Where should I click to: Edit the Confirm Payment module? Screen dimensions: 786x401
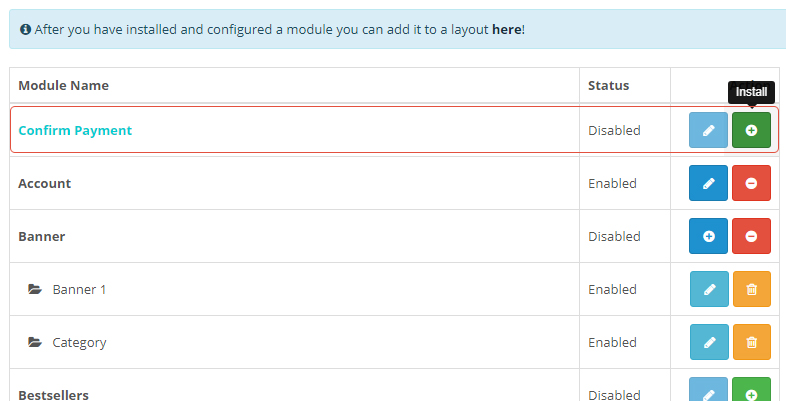tap(708, 131)
